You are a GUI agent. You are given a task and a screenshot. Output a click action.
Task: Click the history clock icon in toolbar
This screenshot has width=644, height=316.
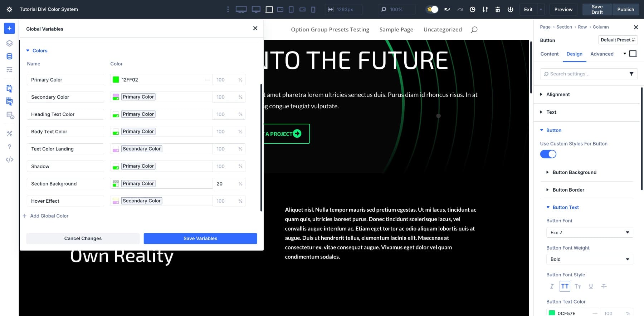[x=472, y=10]
